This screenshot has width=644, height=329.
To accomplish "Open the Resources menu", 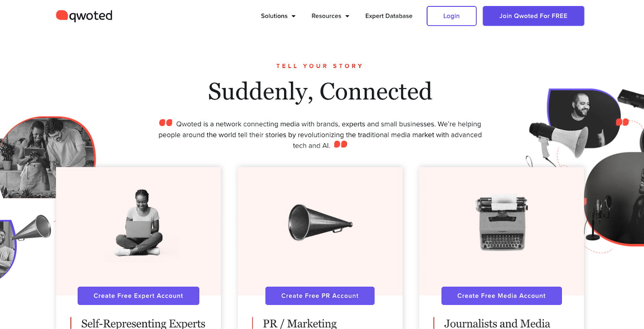I will [330, 16].
